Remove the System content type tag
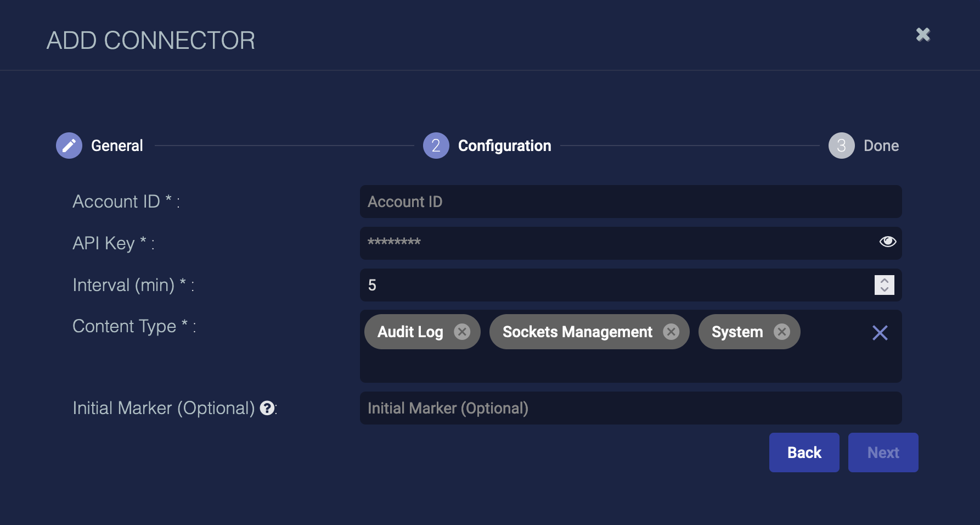The image size is (980, 525). 781,332
